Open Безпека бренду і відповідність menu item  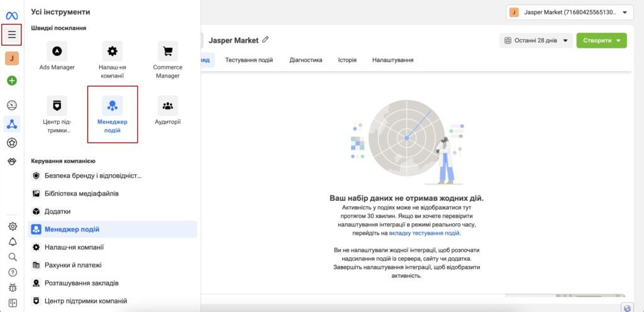click(113, 175)
